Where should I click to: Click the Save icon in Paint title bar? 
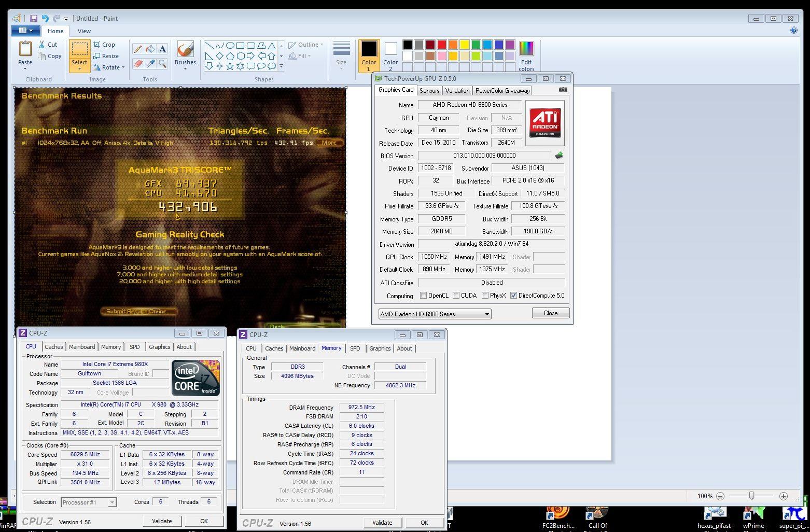click(33, 18)
